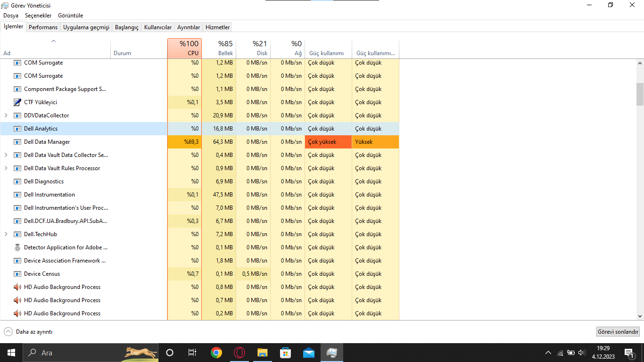Sort processes by the Disk column header
644x362 pixels.
(x=253, y=49)
